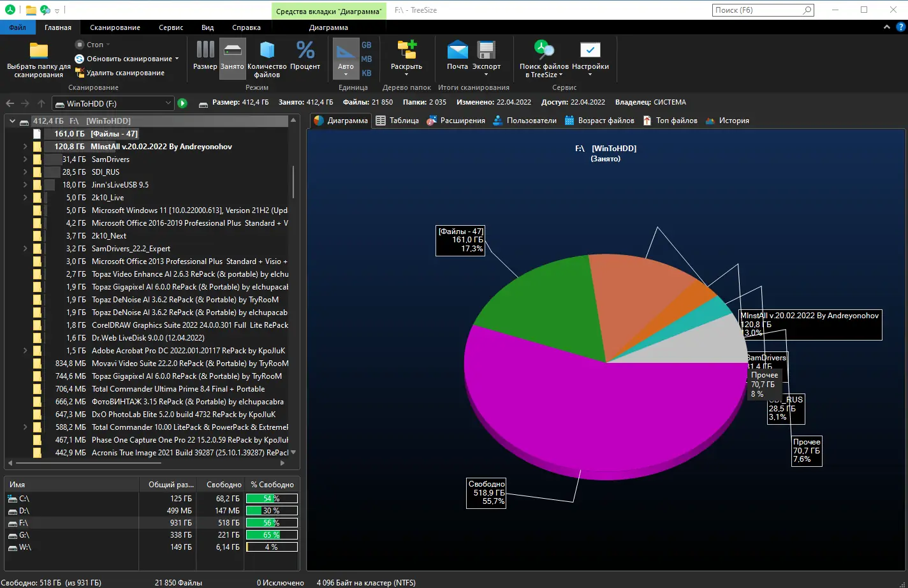The height and width of the screenshot is (588, 908).
Task: Open help via the question mark icon
Action: click(x=901, y=27)
